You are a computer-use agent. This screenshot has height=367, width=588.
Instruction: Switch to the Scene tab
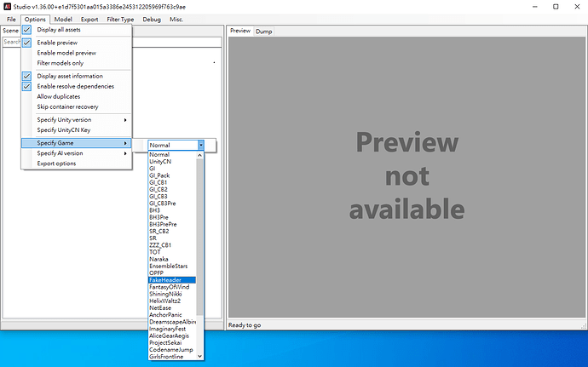click(11, 31)
